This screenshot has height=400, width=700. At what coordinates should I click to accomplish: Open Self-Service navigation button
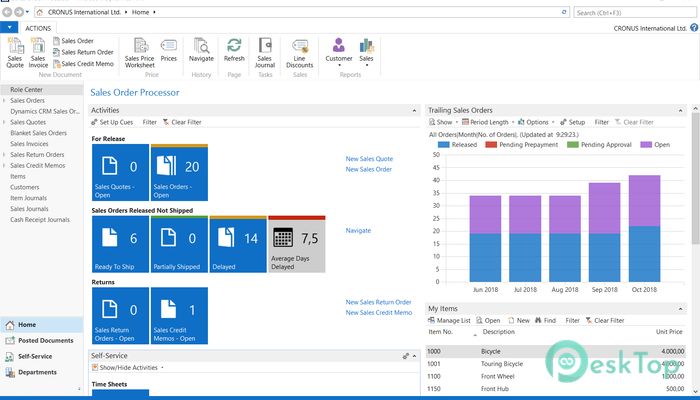coord(42,356)
